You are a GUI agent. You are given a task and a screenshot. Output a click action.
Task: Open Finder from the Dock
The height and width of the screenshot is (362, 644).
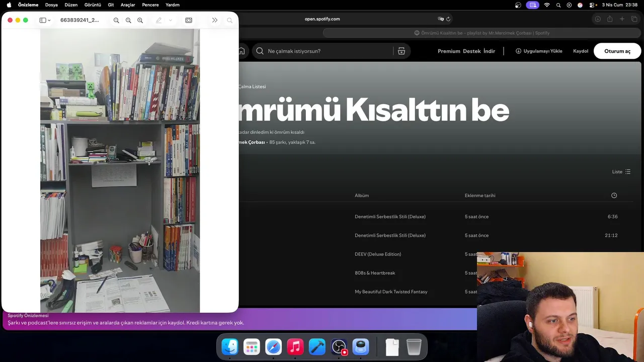[x=230, y=347]
